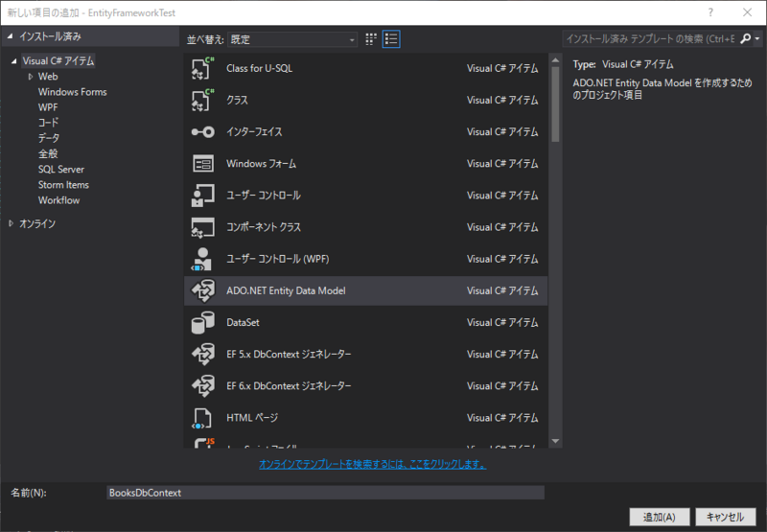The width and height of the screenshot is (767, 532).
Task: Pick the Windows フォーム template icon
Action: (x=202, y=164)
